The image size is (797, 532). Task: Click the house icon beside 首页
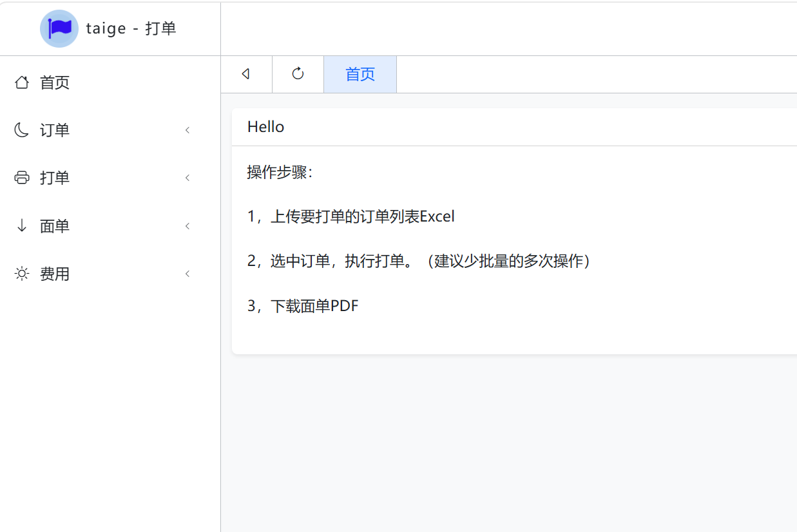(x=22, y=82)
